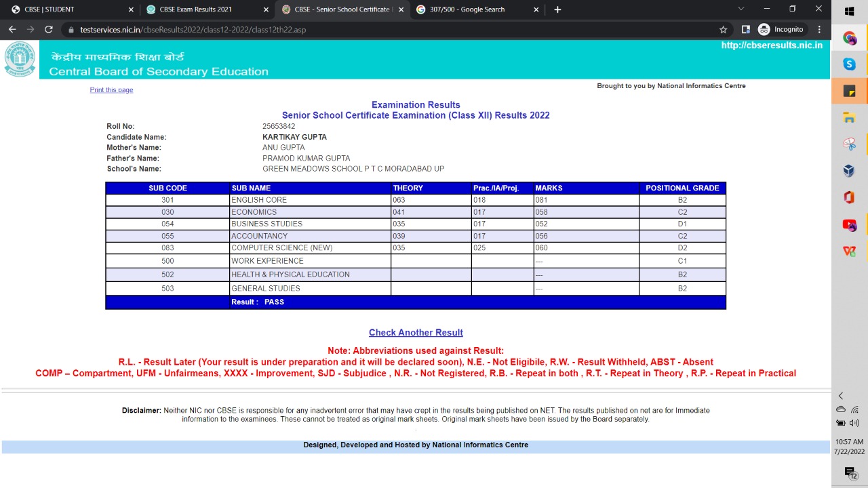Click the BUSINESS STUDIES subject cell

[311, 224]
